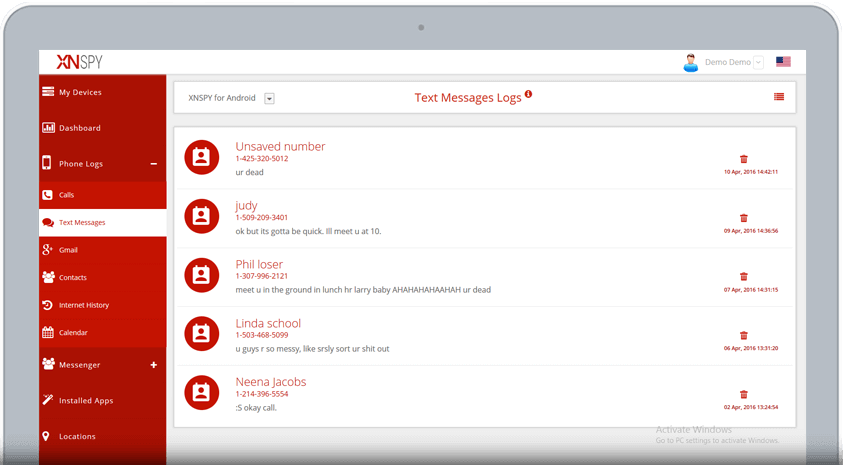
Task: Collapse the Phone Logs section
Action: (x=153, y=164)
